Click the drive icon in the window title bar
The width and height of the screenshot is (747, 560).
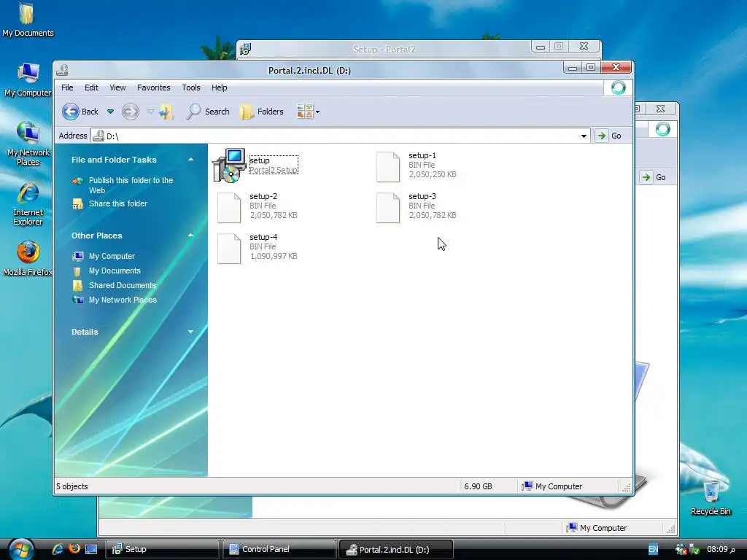[63, 71]
